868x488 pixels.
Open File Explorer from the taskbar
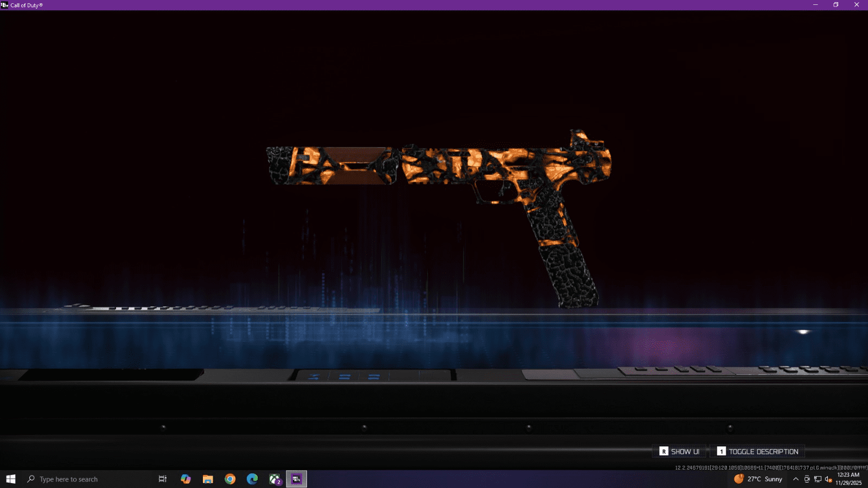(208, 479)
